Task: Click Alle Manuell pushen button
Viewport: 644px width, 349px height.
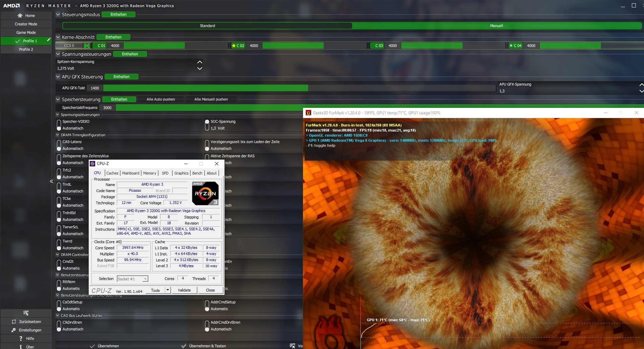Action: pos(211,99)
